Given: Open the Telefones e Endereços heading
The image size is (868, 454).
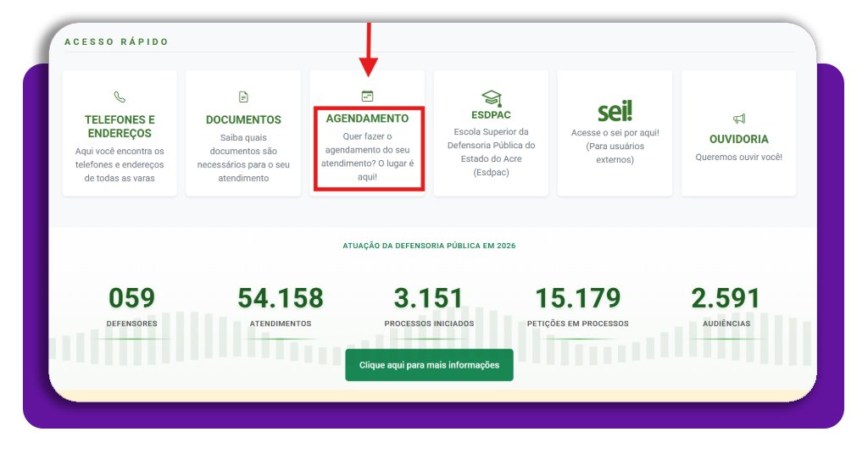Looking at the screenshot, I should pos(120,126).
